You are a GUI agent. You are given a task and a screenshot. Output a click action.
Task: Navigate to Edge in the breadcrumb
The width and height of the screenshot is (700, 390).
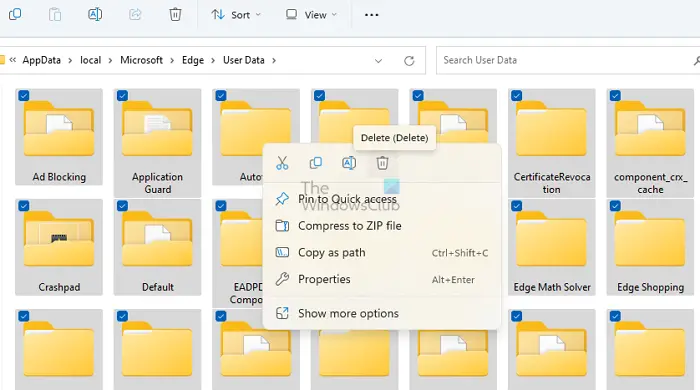tap(193, 60)
